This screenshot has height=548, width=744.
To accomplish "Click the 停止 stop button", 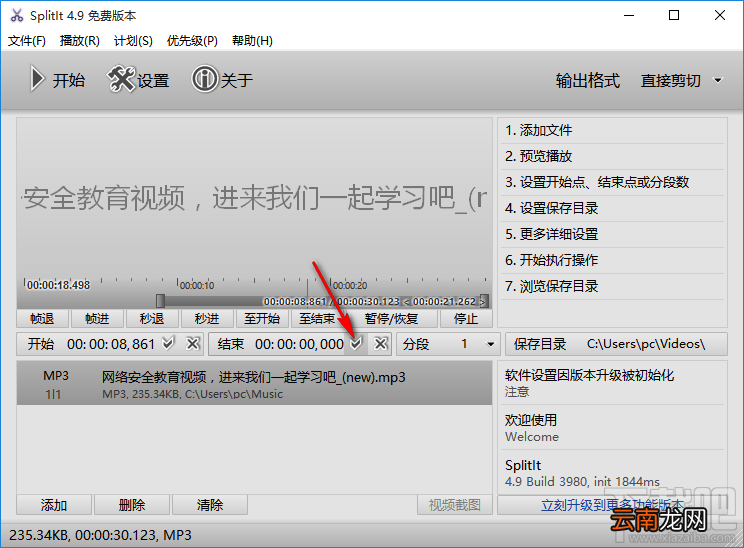I will point(466,318).
